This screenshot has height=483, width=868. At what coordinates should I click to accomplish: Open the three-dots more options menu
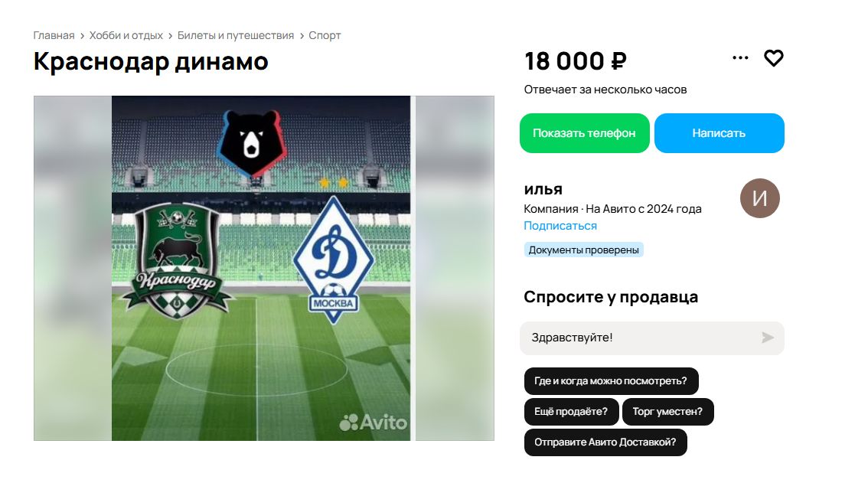[x=740, y=57]
